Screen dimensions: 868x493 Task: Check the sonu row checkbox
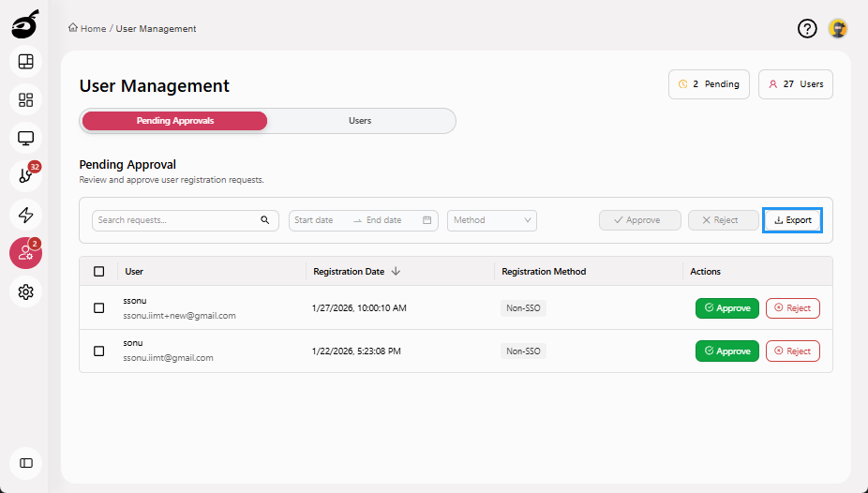click(x=99, y=351)
